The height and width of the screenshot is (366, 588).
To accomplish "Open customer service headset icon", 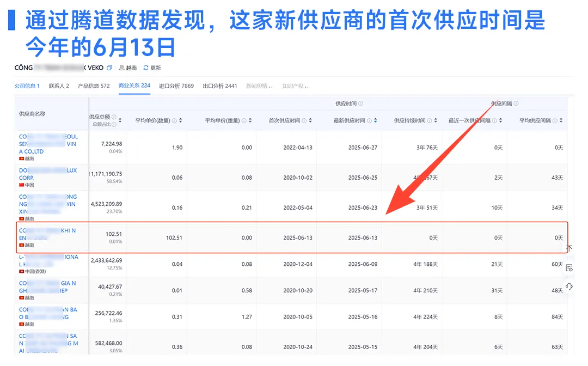I will (569, 286).
